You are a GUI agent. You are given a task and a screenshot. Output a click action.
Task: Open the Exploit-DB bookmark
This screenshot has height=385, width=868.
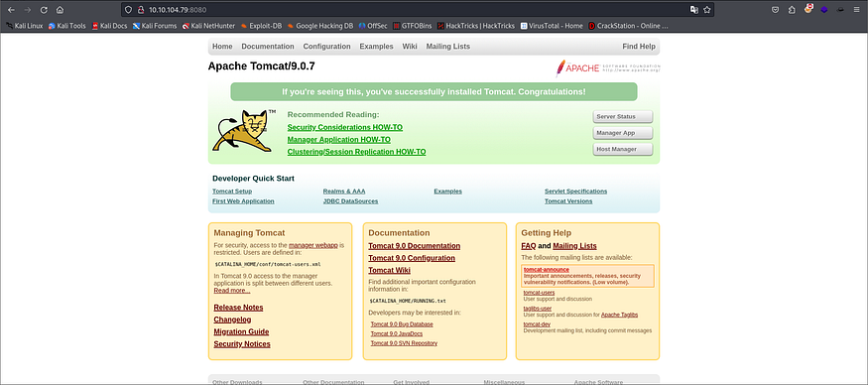(261, 26)
